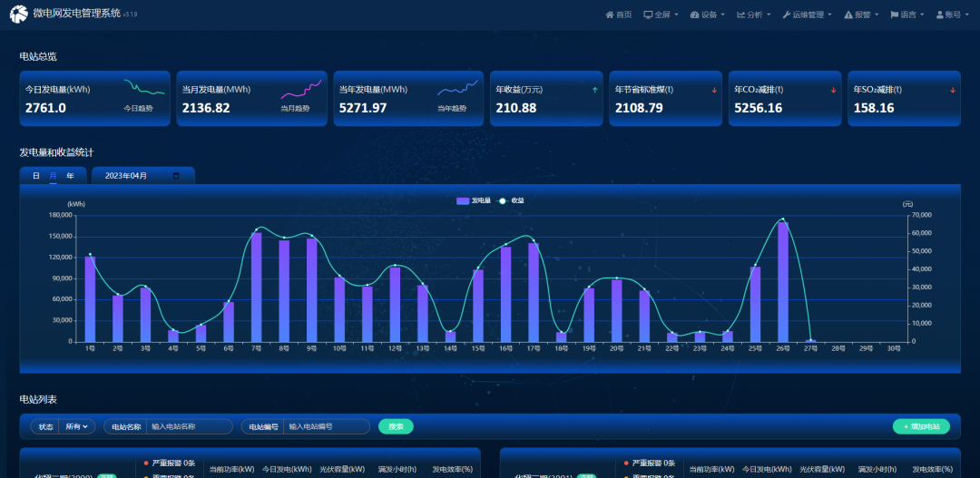Open the calendar icon in date picker
Image resolution: width=980 pixels, height=478 pixels.
click(176, 175)
